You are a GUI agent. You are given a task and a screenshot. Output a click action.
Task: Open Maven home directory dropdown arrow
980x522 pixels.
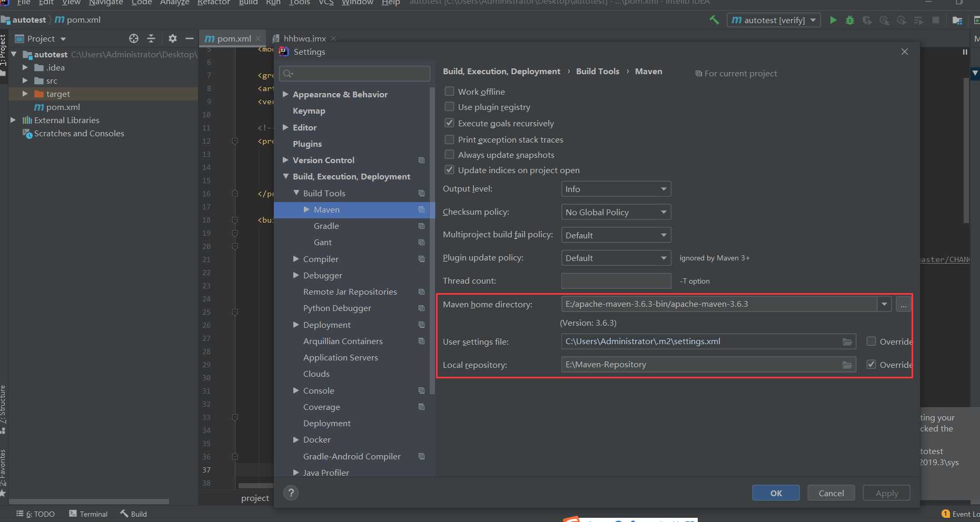click(884, 304)
